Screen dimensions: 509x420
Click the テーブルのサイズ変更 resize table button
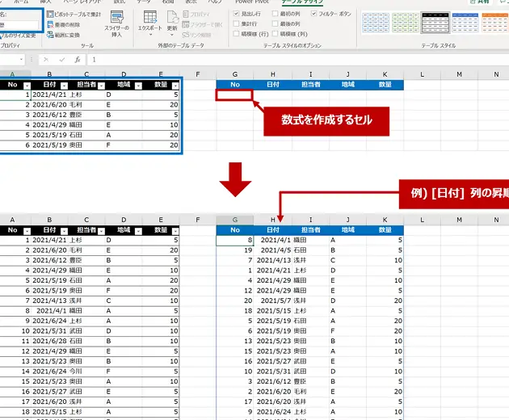click(x=18, y=36)
